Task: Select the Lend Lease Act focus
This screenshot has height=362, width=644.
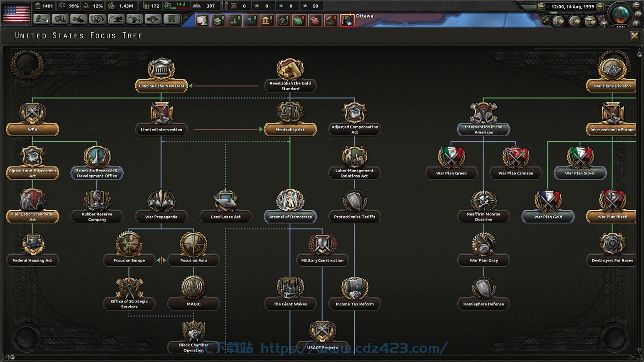Action: (226, 206)
